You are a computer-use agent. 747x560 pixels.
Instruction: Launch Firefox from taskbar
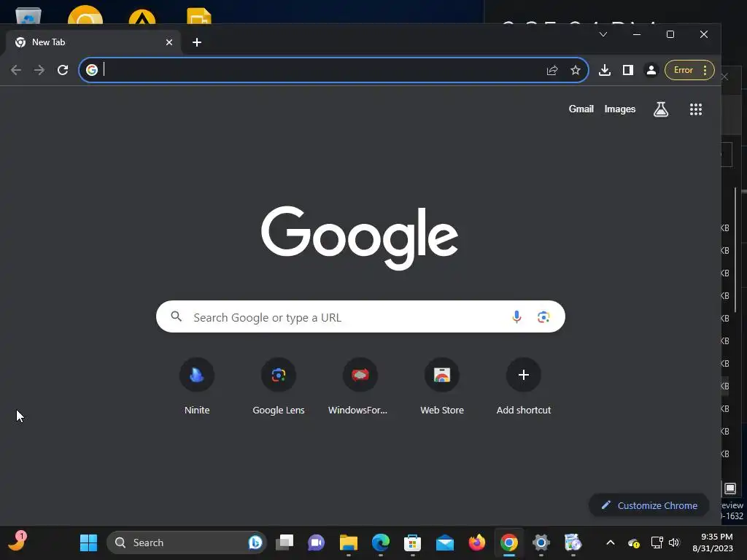[x=476, y=542]
